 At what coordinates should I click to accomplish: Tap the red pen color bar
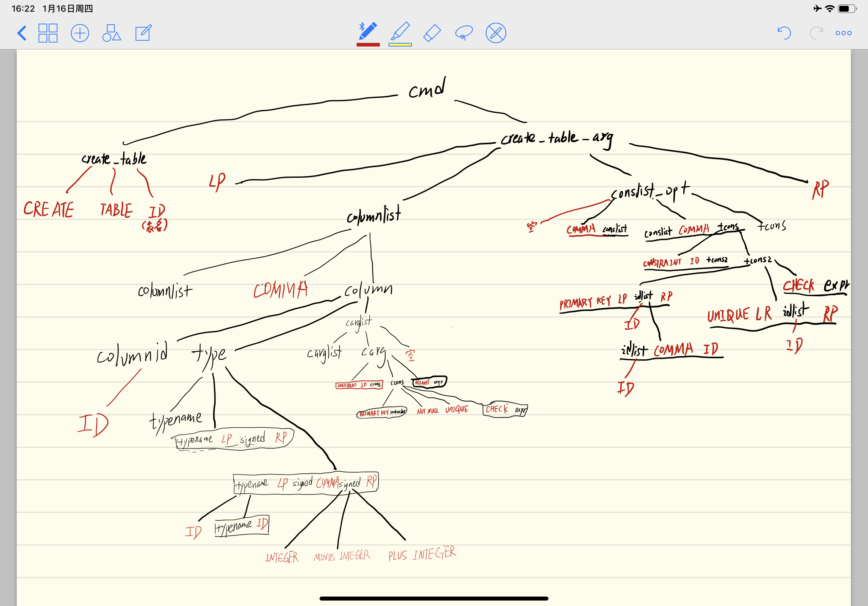(x=368, y=45)
